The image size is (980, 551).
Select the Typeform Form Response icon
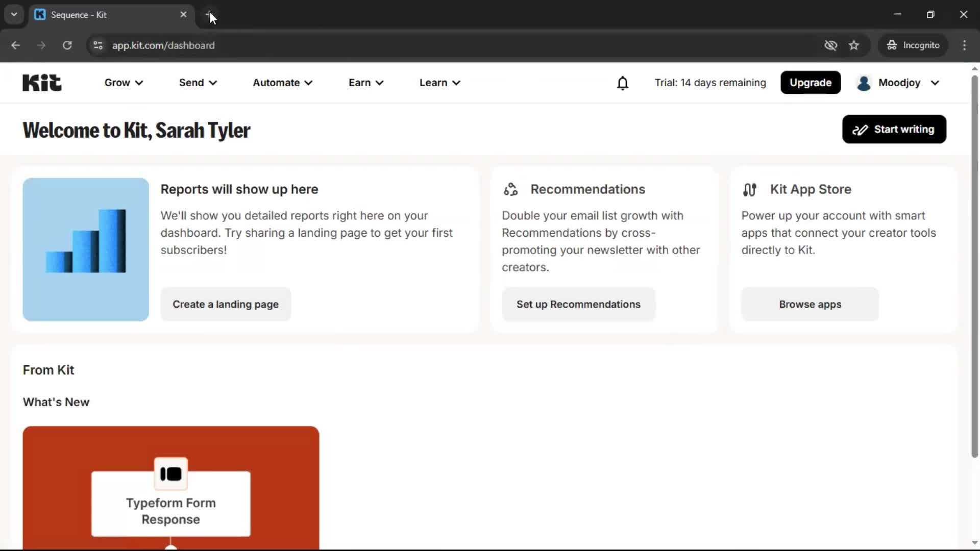171,473
